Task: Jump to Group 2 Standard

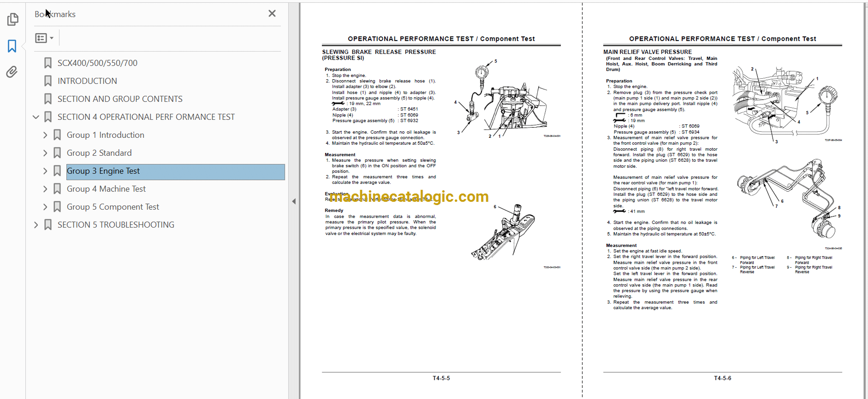Action: point(99,153)
